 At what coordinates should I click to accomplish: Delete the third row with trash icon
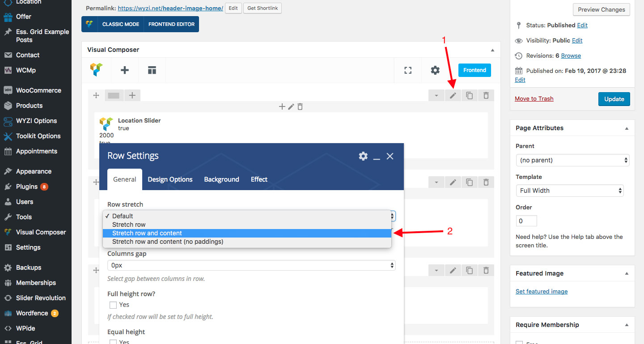click(x=486, y=270)
